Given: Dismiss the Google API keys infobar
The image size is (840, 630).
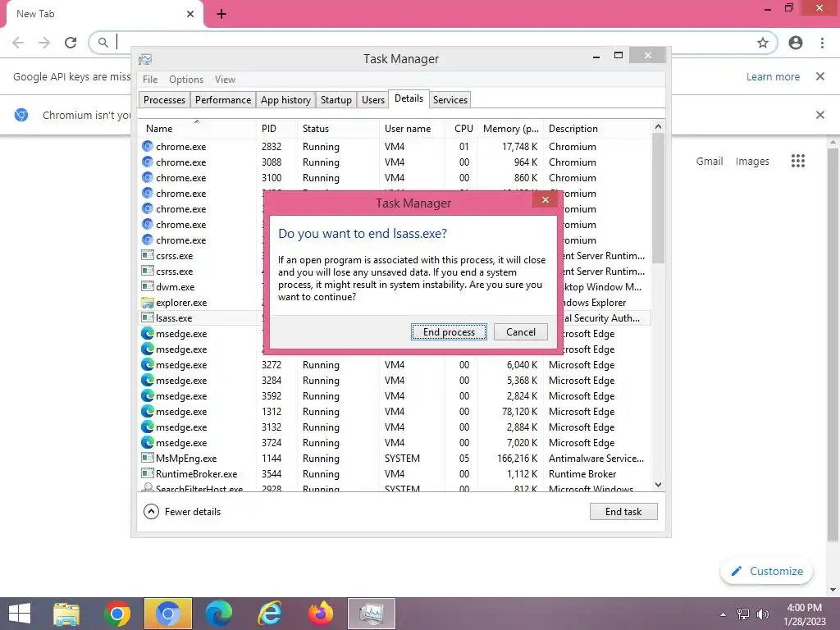Looking at the screenshot, I should coord(820,76).
